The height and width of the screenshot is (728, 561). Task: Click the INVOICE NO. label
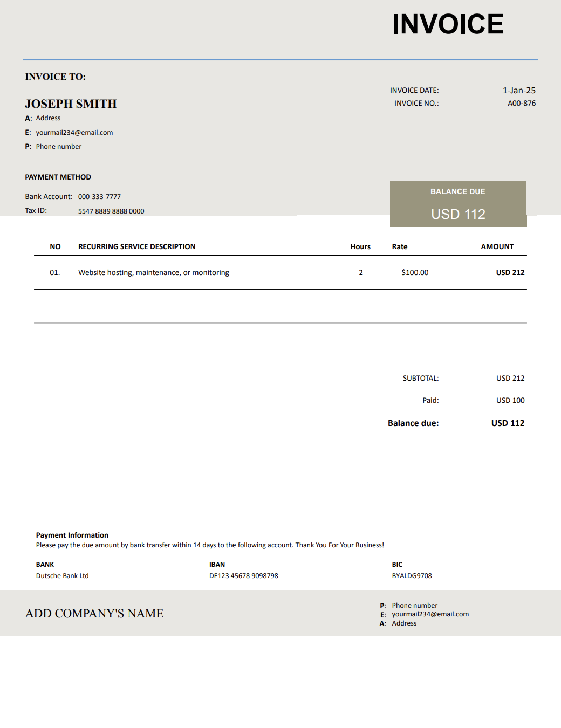click(416, 103)
